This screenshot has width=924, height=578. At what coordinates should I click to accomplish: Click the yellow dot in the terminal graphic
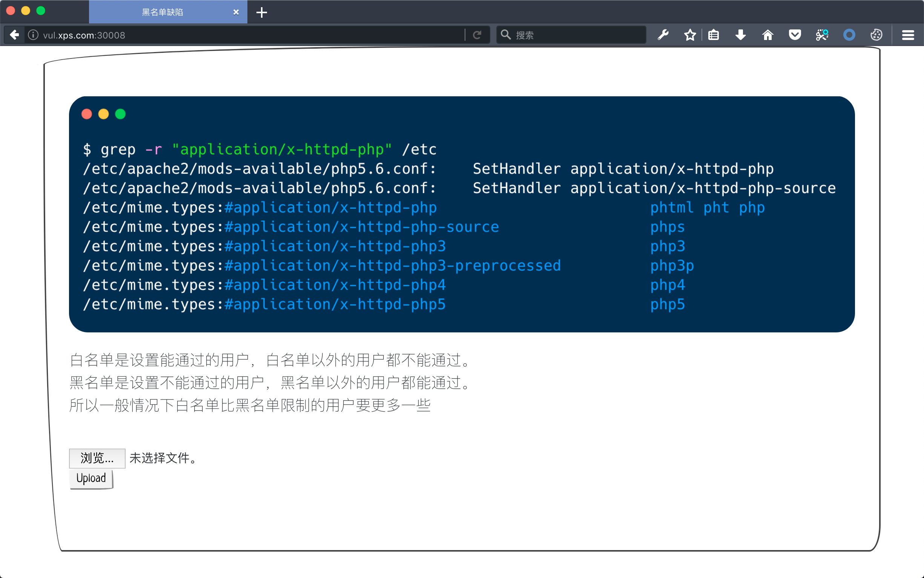[x=104, y=114]
